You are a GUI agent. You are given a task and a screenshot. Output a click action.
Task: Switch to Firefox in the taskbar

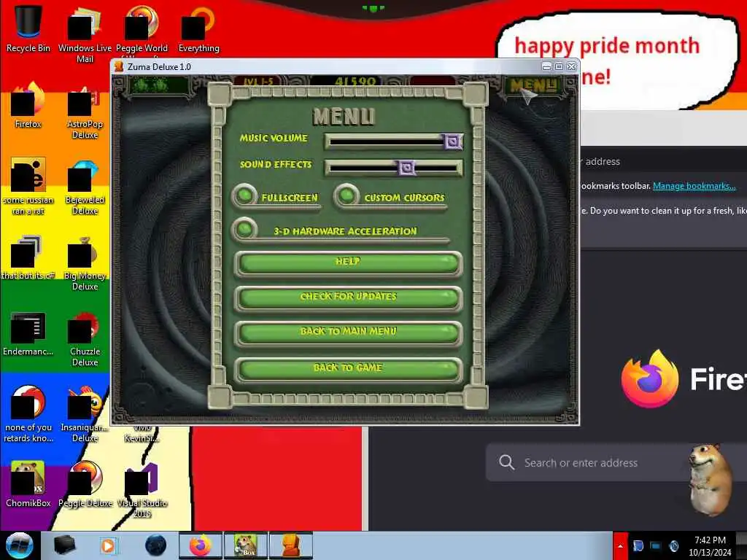click(201, 545)
